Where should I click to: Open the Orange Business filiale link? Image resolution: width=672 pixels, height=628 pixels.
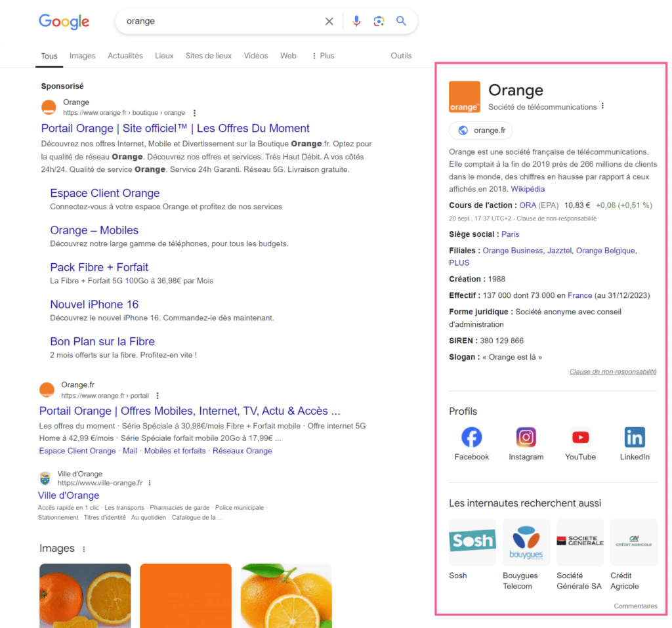(513, 251)
